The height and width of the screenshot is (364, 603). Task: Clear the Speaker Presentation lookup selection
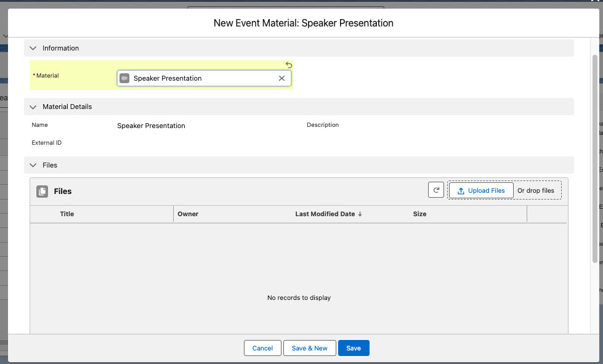(x=281, y=78)
